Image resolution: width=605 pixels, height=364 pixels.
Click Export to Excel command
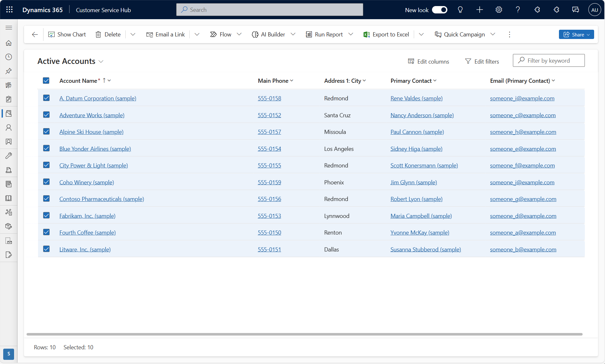(386, 34)
